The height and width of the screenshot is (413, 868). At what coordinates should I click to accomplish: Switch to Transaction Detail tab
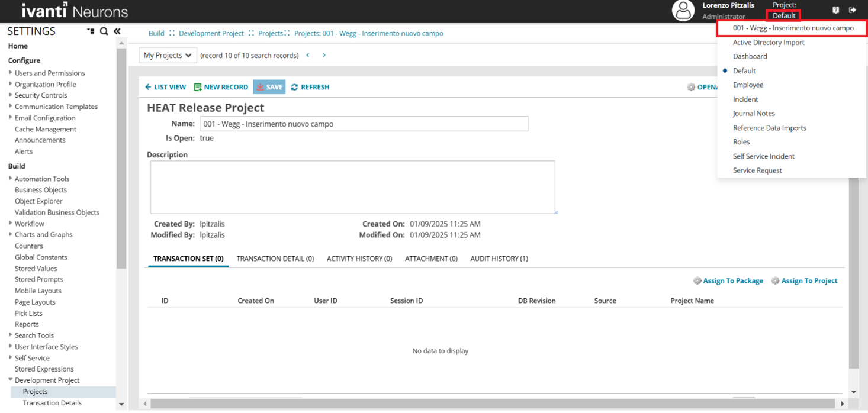click(275, 259)
